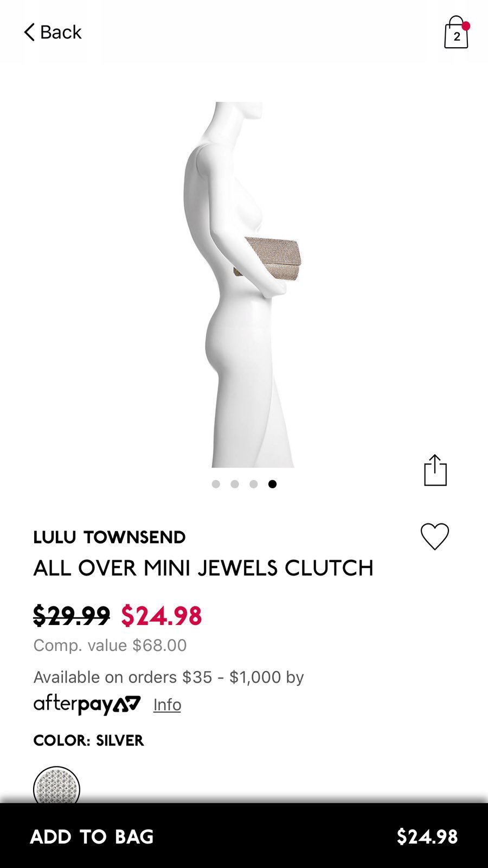The width and height of the screenshot is (488, 868).
Task: Tap the $24.98 price in bottom bar
Action: tap(427, 837)
